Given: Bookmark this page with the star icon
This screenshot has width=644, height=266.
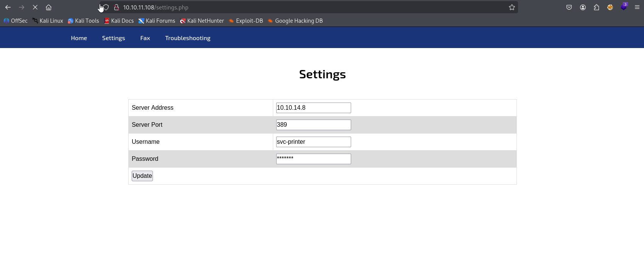Looking at the screenshot, I should [512, 7].
